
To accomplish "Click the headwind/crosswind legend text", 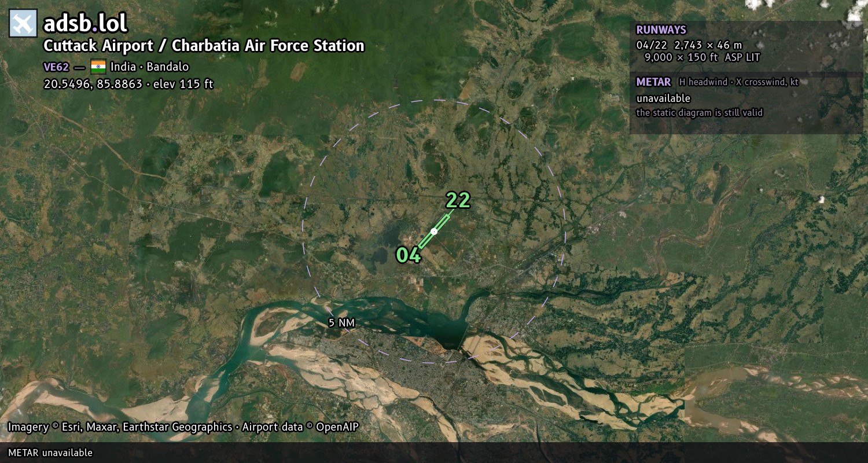I will point(738,82).
